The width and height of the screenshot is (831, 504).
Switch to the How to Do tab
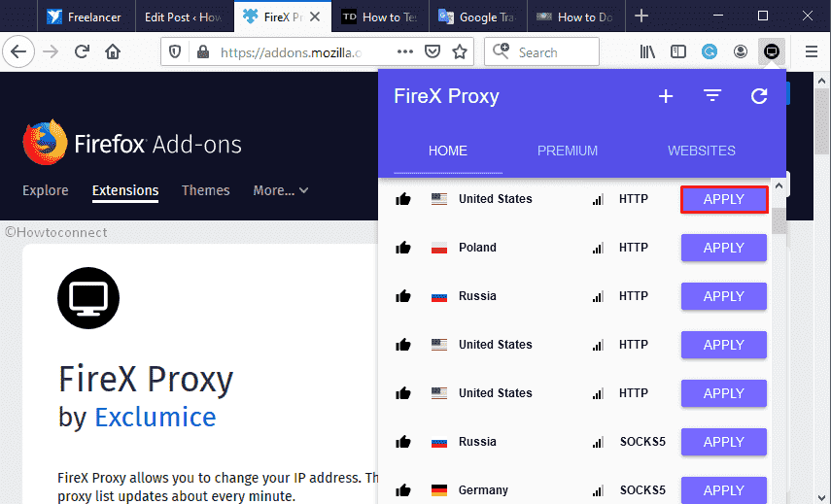pos(576,17)
